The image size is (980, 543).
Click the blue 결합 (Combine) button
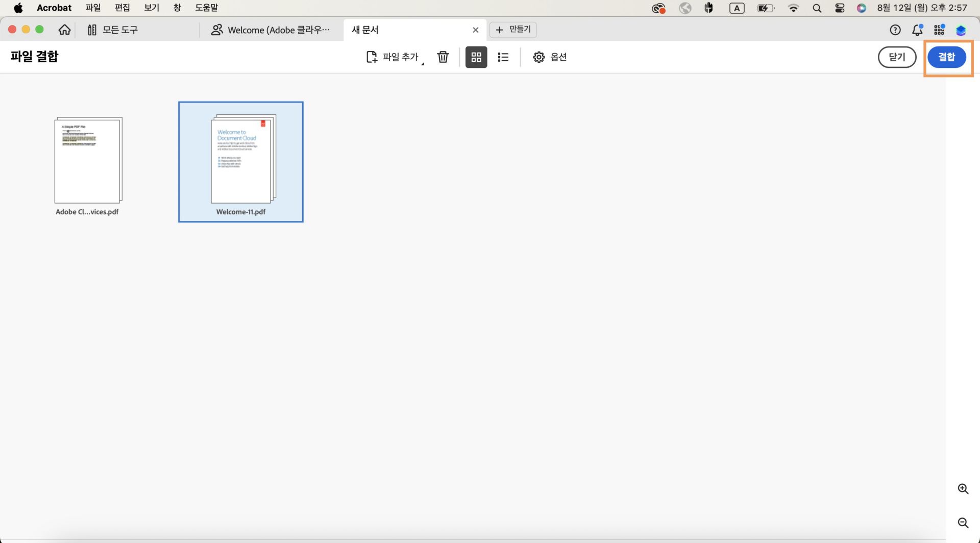point(947,57)
